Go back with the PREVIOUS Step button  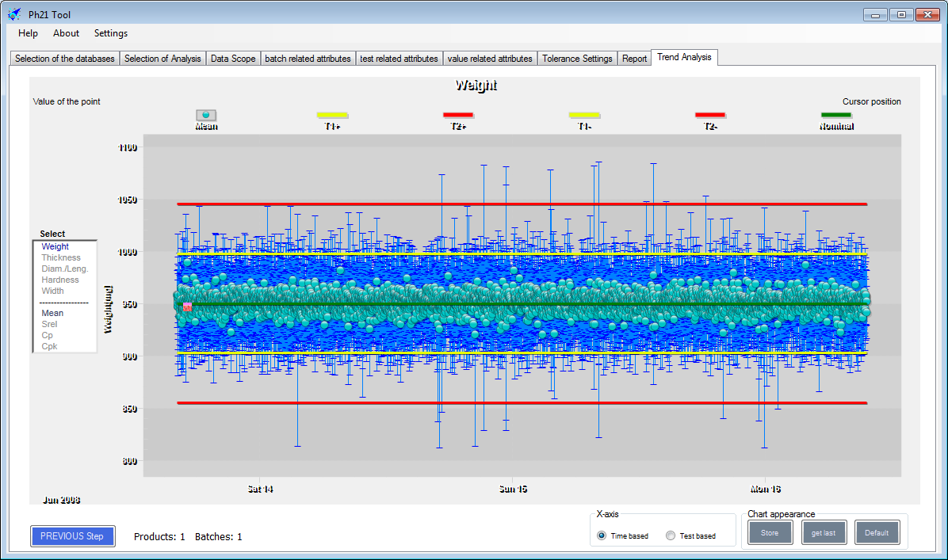[72, 536]
